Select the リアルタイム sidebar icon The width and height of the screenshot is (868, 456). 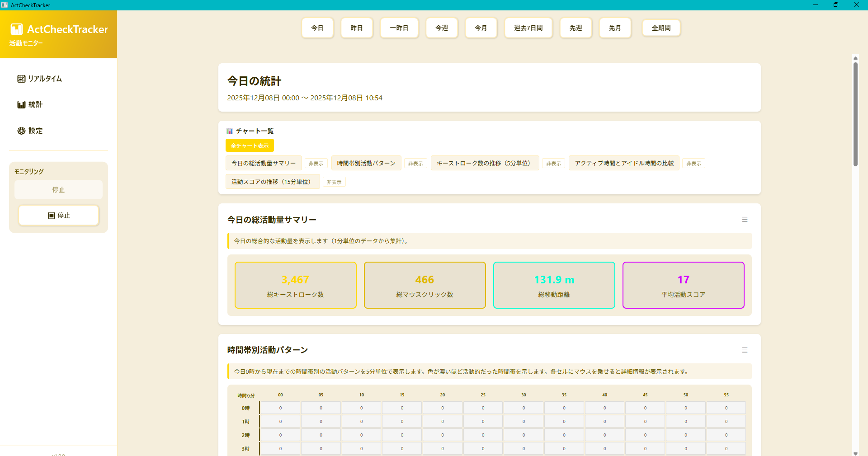click(21, 78)
